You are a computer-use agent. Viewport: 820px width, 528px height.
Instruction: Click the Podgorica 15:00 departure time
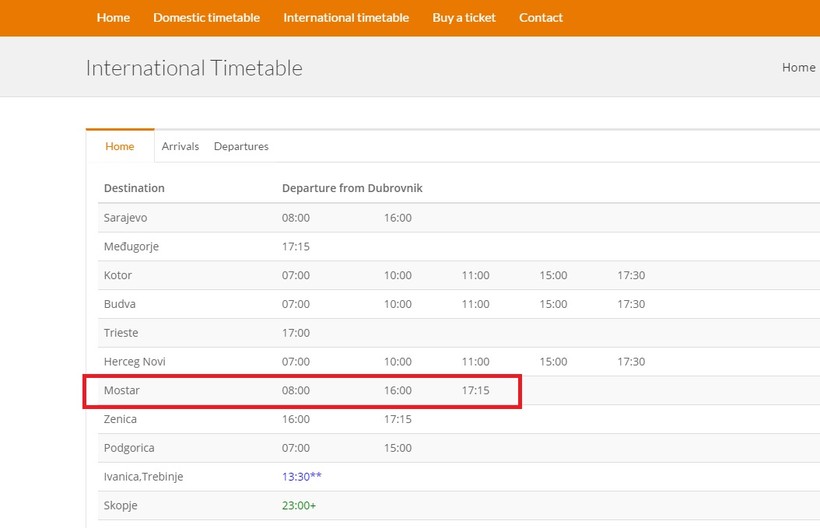398,448
